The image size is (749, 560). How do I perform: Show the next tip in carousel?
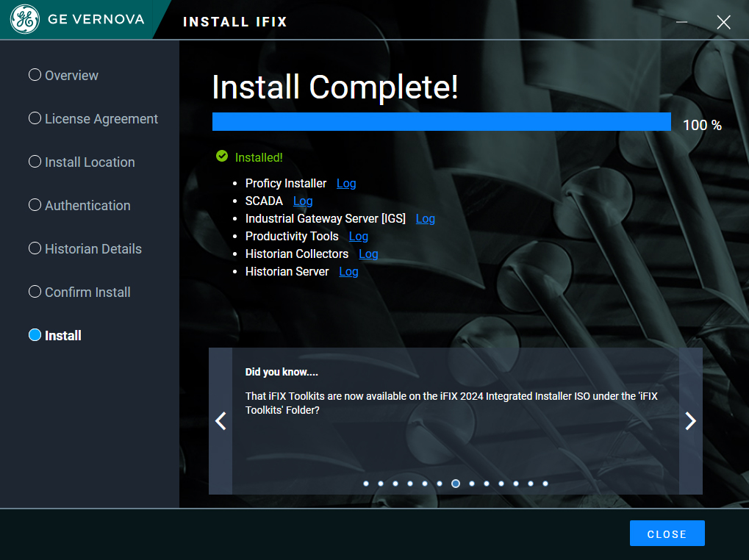point(691,420)
